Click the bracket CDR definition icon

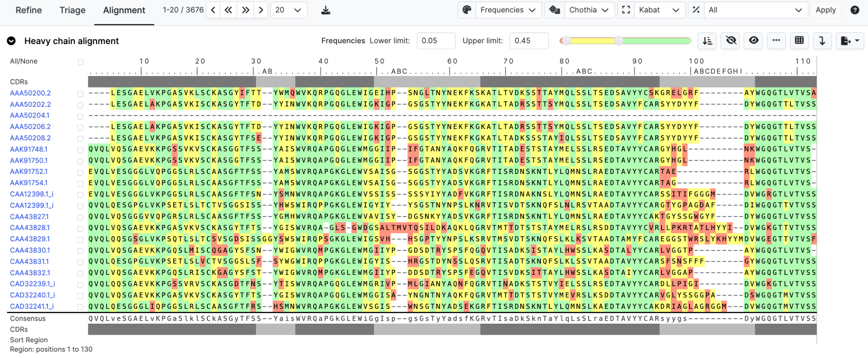click(x=626, y=10)
